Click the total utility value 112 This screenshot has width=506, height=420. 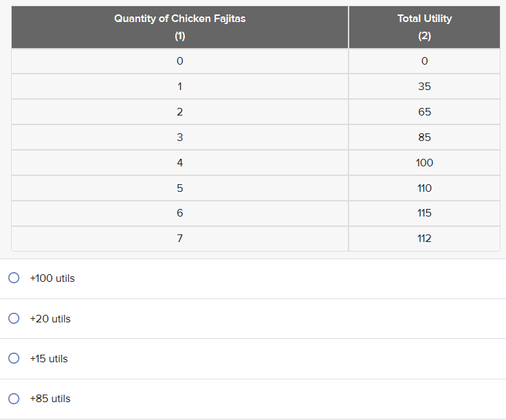(424, 239)
